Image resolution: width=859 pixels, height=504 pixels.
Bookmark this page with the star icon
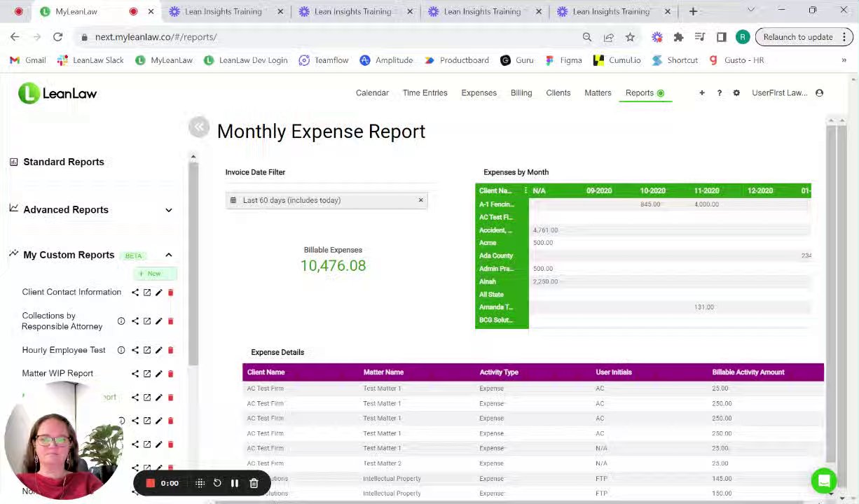[630, 37]
